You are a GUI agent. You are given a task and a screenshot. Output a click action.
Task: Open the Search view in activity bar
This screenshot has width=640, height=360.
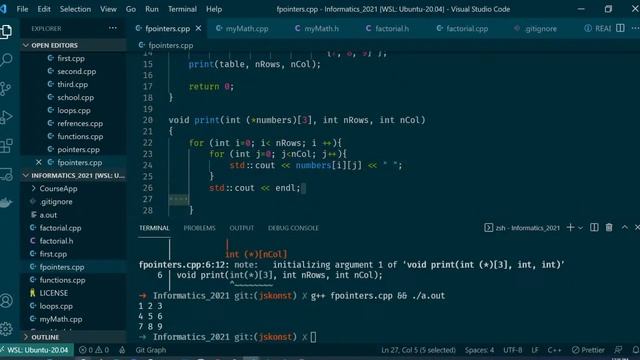tap(7, 60)
